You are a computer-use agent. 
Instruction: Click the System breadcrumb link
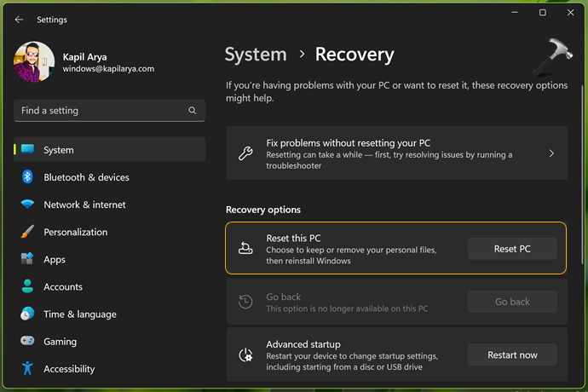click(x=257, y=55)
